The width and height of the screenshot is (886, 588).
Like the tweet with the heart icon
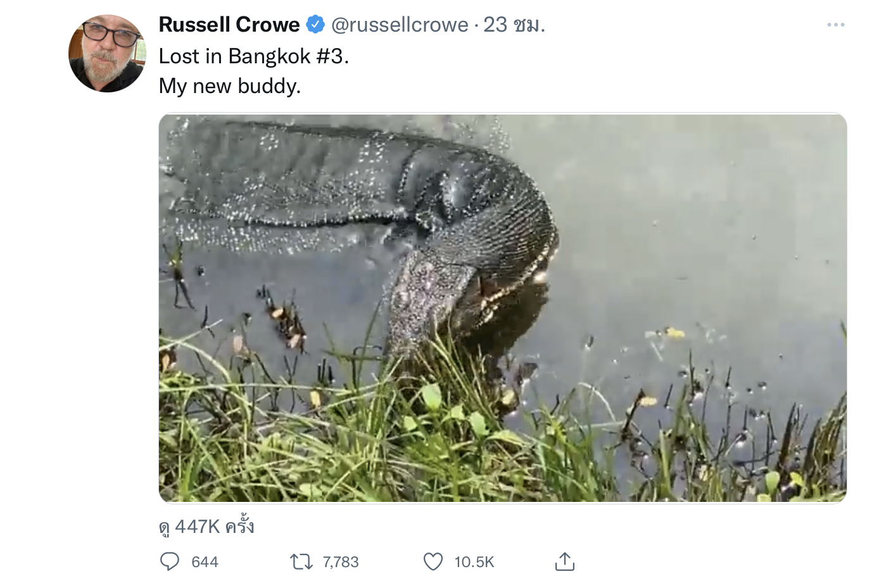pyautogui.click(x=433, y=561)
